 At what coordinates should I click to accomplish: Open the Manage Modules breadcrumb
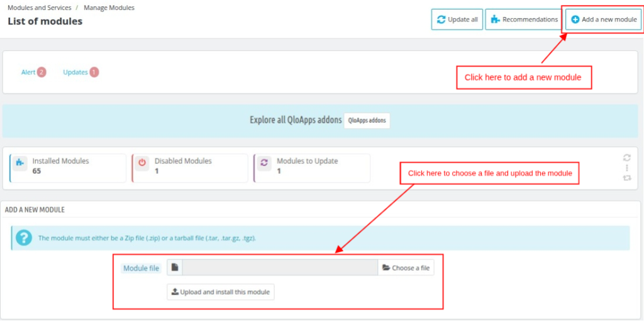tap(109, 8)
